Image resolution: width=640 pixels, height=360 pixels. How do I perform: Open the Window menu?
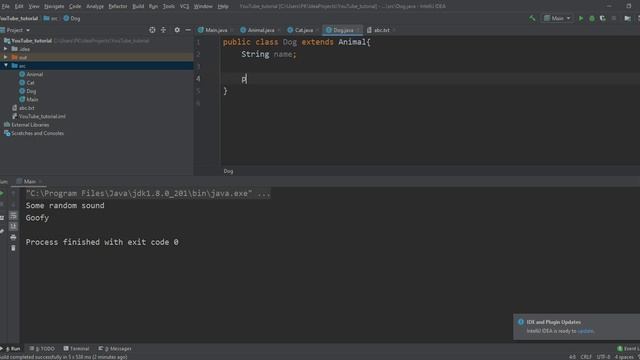coord(203,6)
